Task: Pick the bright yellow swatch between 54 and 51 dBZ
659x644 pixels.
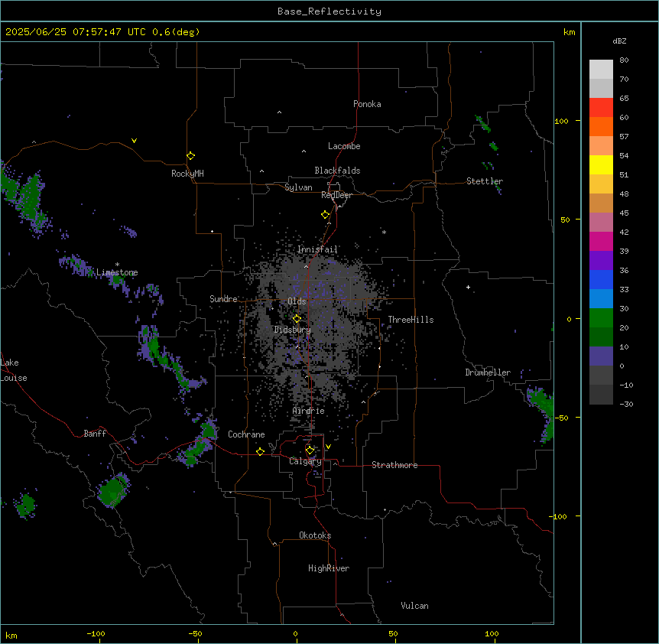Action: click(601, 164)
